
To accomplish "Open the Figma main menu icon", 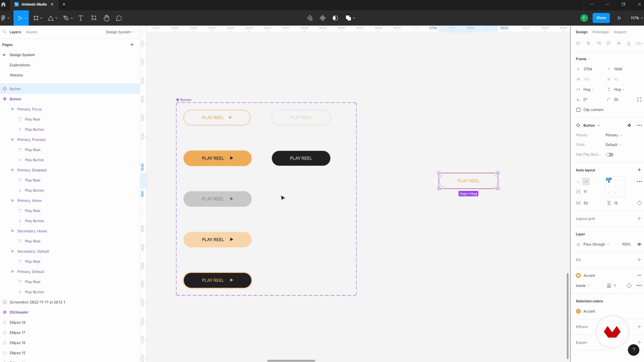I will (x=3, y=18).
